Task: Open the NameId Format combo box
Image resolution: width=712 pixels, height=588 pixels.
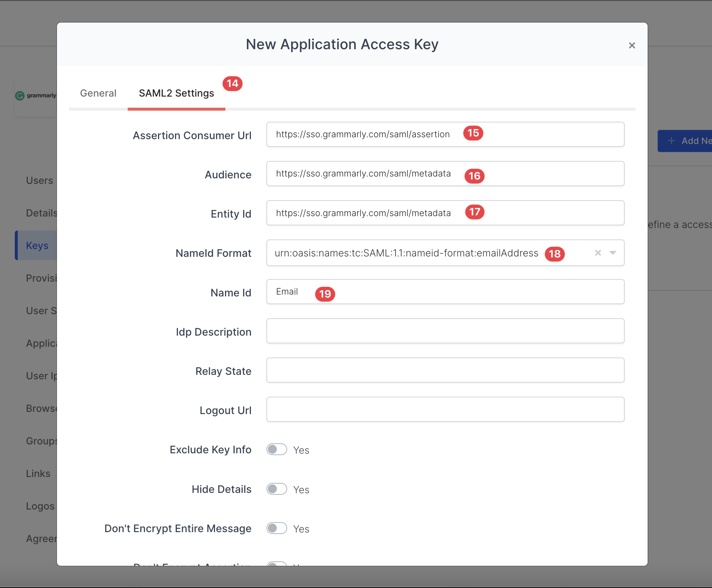Action: point(407,253)
